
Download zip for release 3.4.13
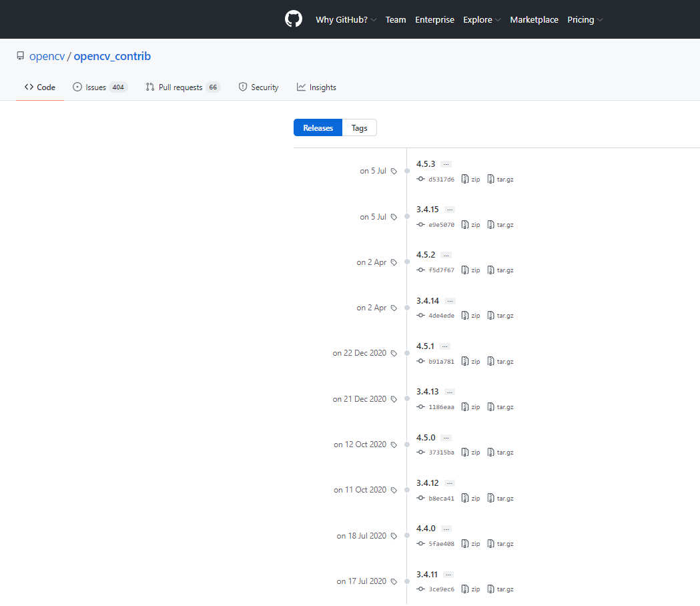[x=471, y=407]
